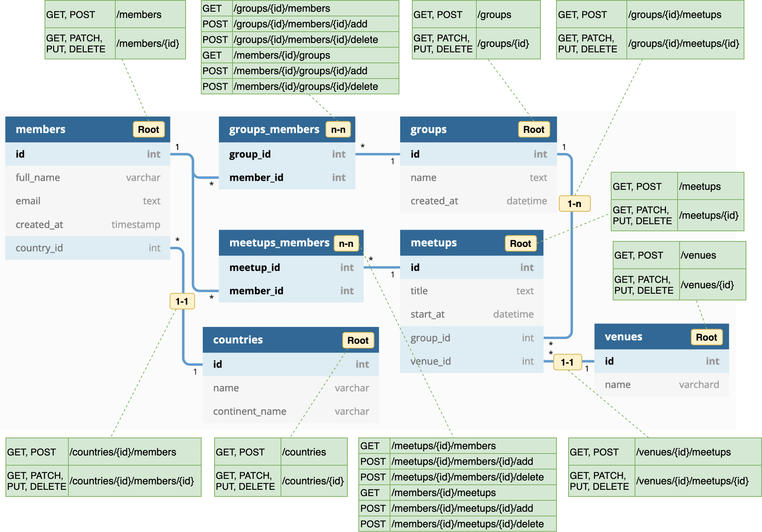Click the Root badge on groups table
This screenshot has width=762, height=532.
(x=533, y=130)
